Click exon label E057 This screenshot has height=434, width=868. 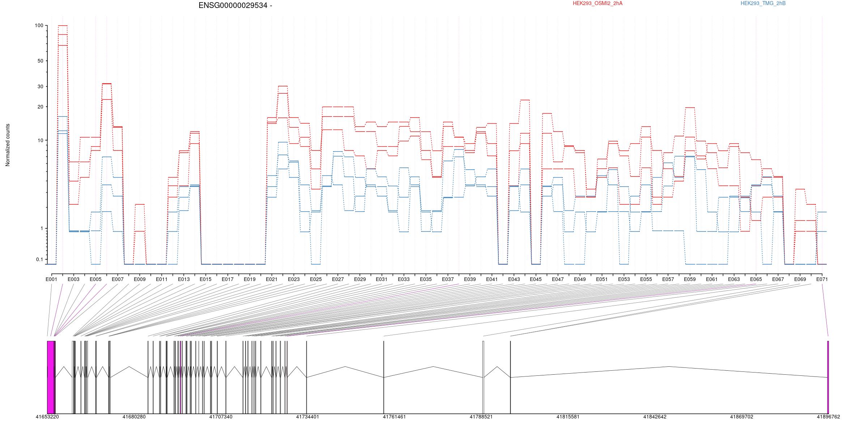tap(668, 279)
